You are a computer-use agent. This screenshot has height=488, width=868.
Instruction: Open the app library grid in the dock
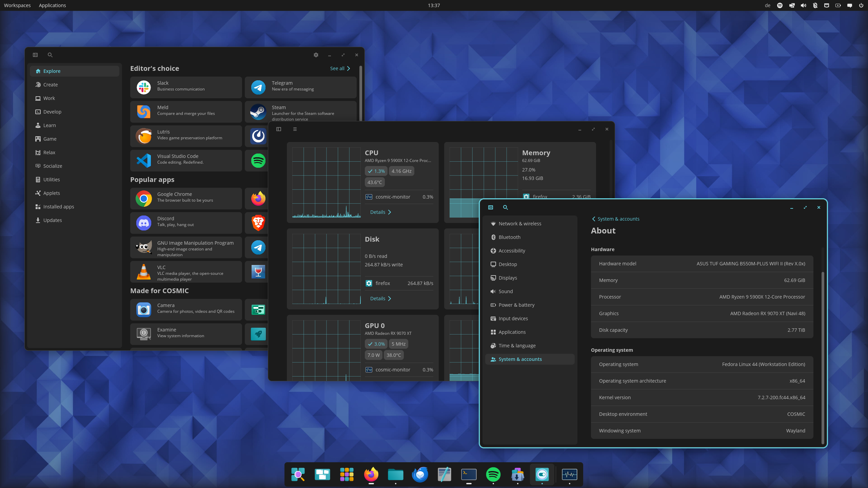tap(347, 474)
